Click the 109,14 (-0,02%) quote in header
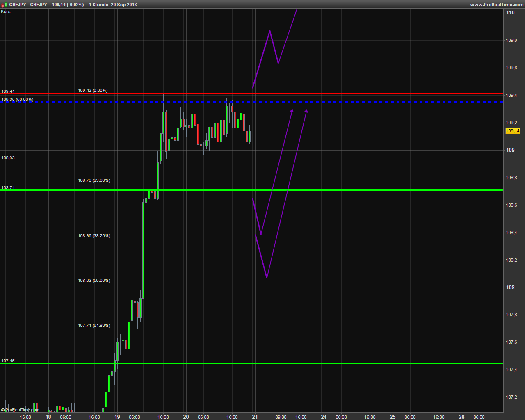 [x=68, y=5]
